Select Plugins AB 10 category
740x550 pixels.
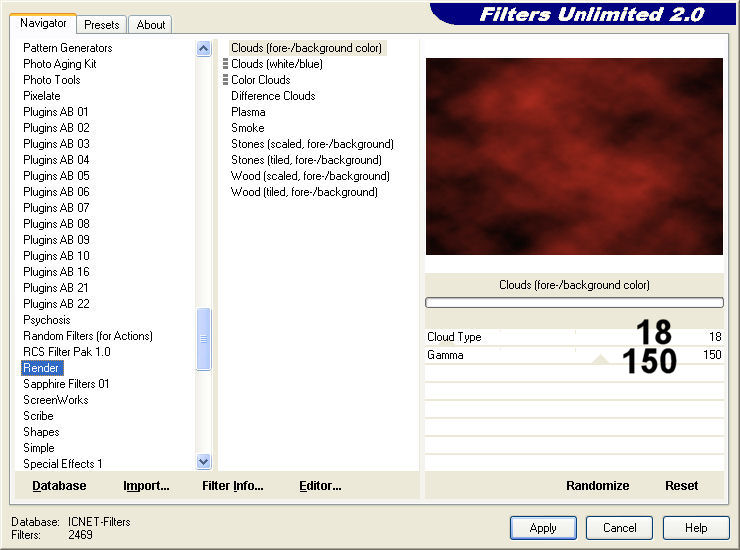pos(56,256)
